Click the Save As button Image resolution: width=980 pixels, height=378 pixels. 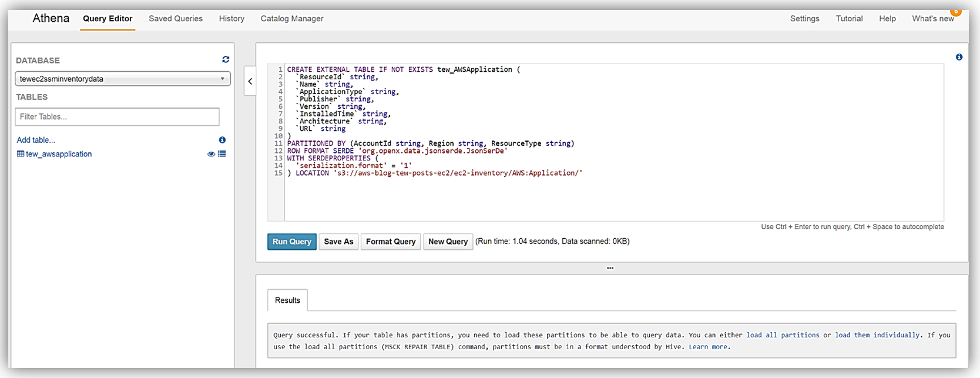(x=338, y=242)
